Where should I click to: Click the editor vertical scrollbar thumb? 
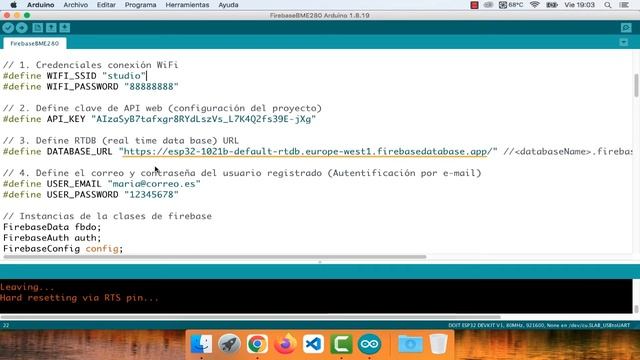636,85
